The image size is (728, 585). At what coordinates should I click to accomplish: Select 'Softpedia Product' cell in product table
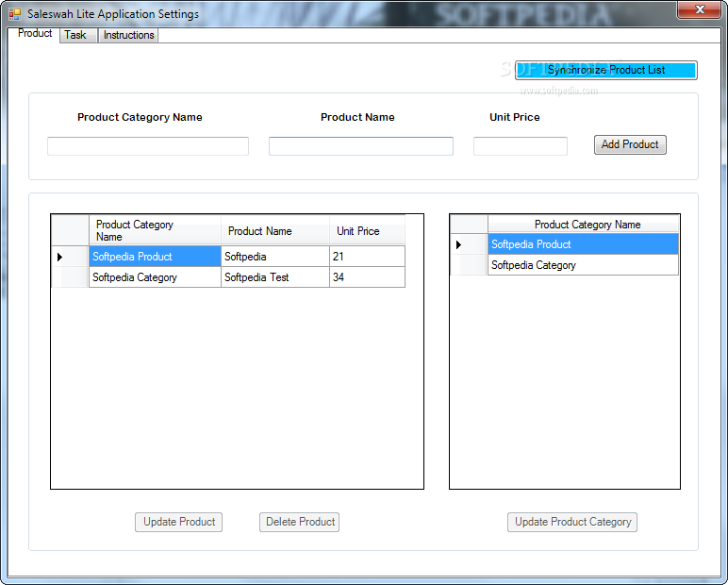coord(155,257)
